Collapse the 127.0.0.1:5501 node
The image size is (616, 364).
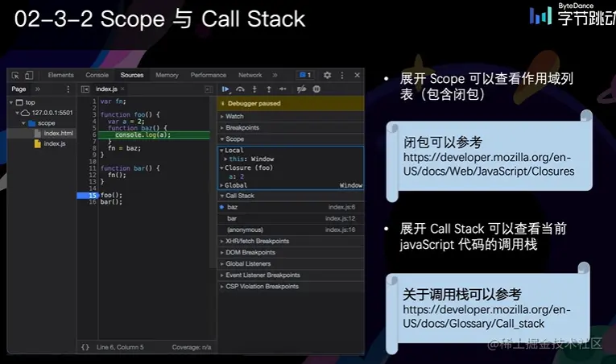coord(17,113)
